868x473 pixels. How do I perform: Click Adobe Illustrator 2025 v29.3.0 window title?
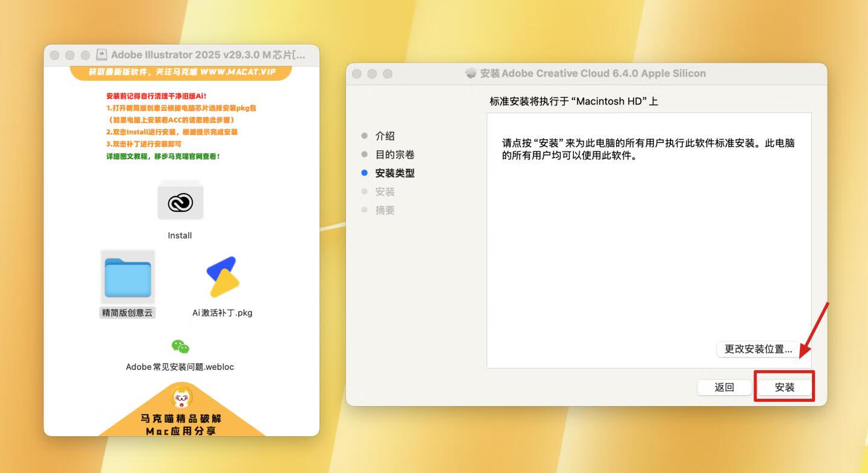pos(208,55)
